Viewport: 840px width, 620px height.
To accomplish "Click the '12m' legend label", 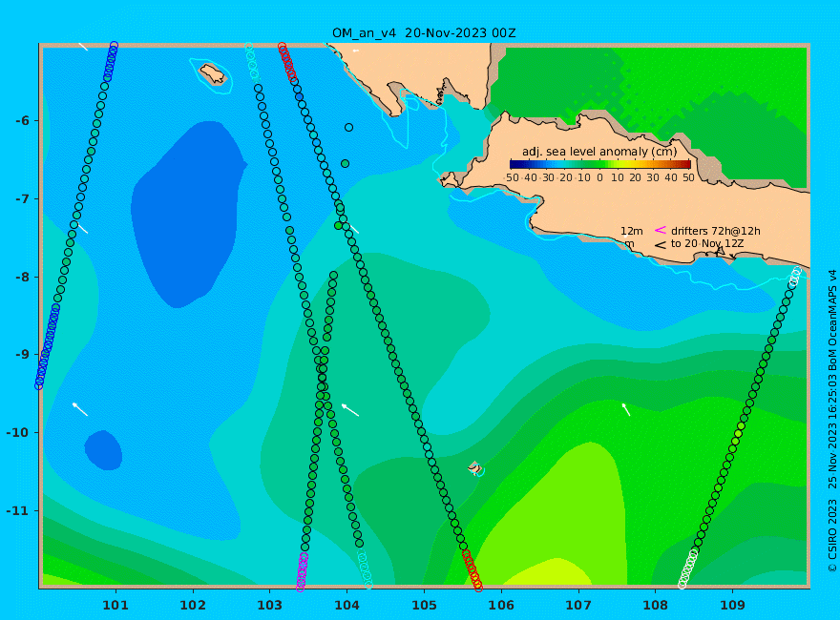I will click(632, 231).
